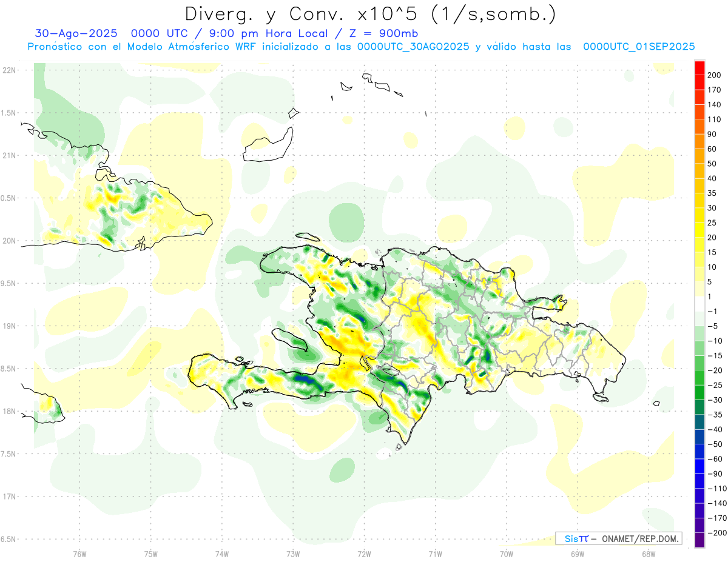
Task: Click the '21N' latitude label
Action: (x=9, y=155)
